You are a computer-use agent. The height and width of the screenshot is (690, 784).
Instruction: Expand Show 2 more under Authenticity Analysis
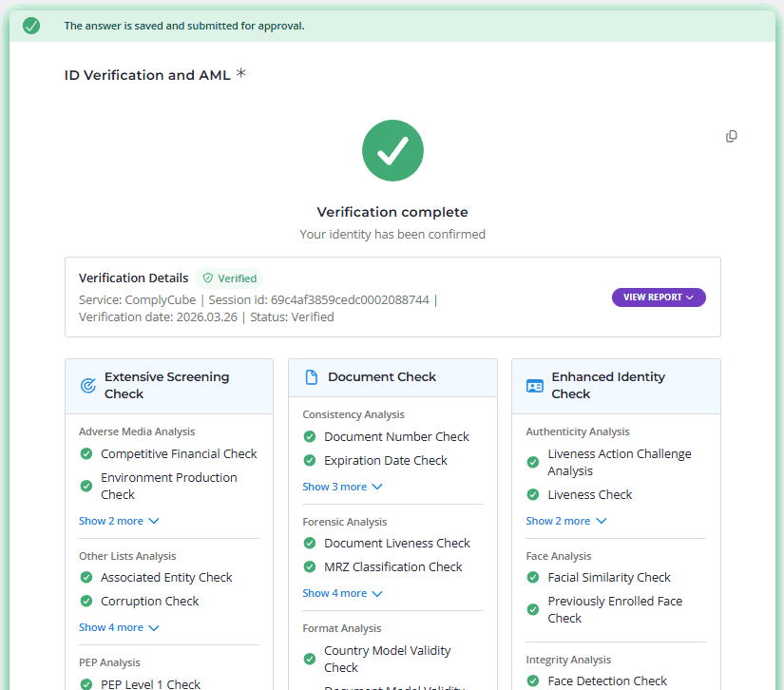point(565,521)
